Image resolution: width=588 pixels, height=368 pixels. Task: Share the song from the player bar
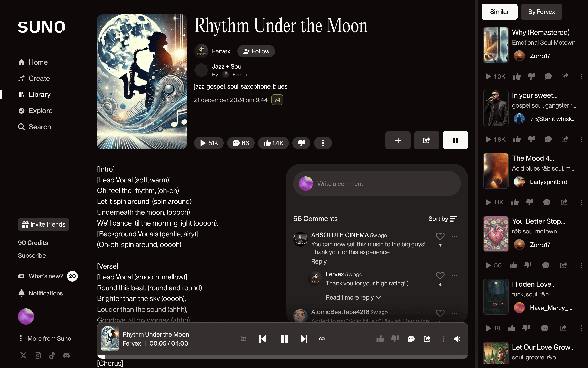pyautogui.click(x=427, y=339)
